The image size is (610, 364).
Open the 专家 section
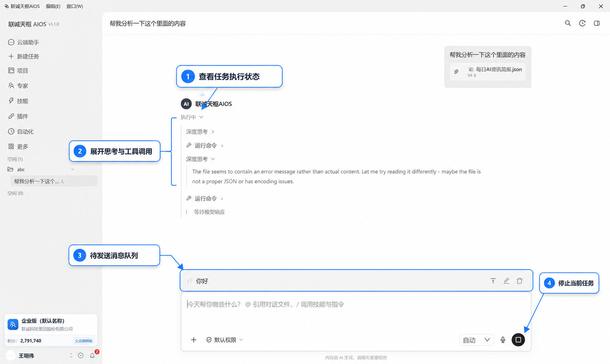click(x=18, y=86)
